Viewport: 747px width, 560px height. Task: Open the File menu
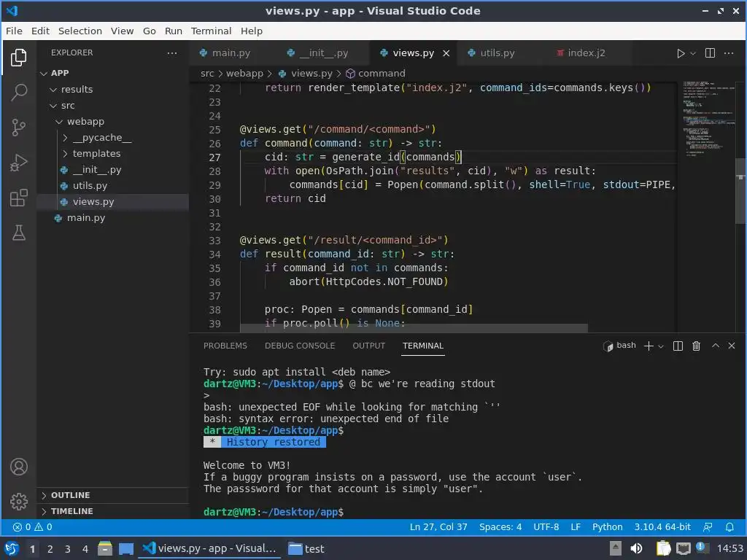[14, 31]
